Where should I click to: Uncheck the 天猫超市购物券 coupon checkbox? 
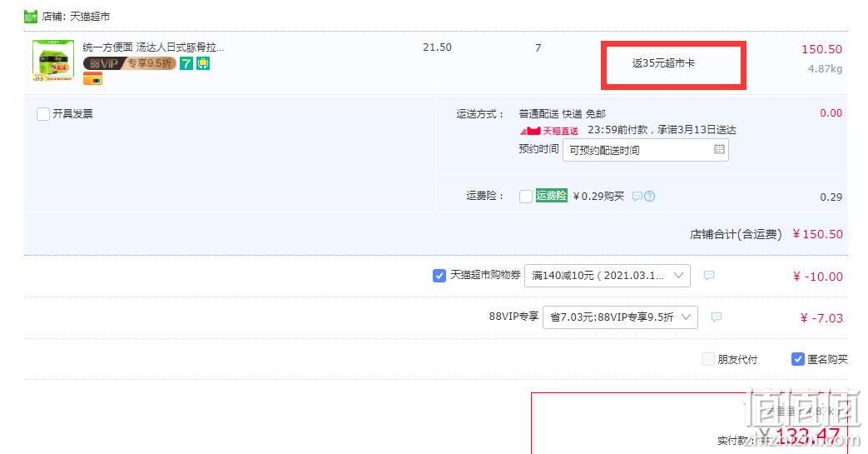point(439,276)
